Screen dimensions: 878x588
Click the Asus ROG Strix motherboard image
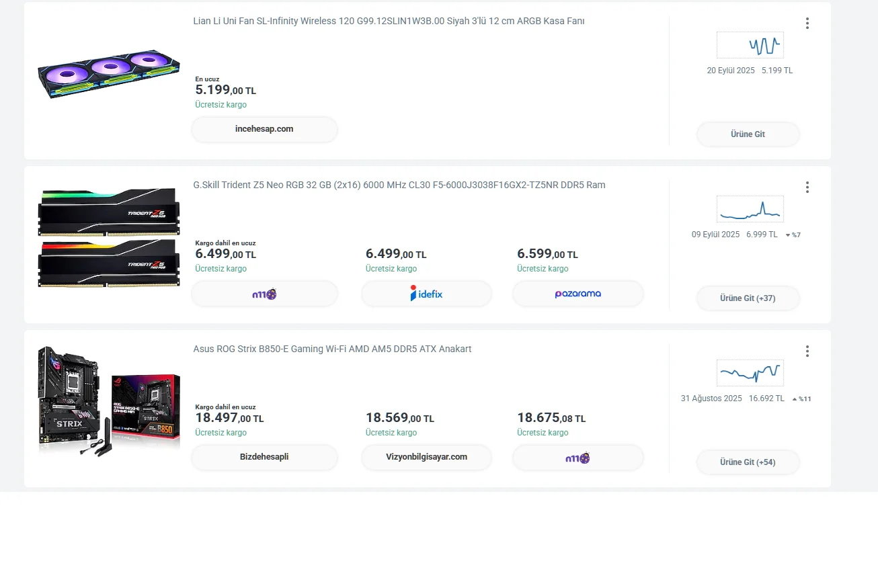[109, 401]
